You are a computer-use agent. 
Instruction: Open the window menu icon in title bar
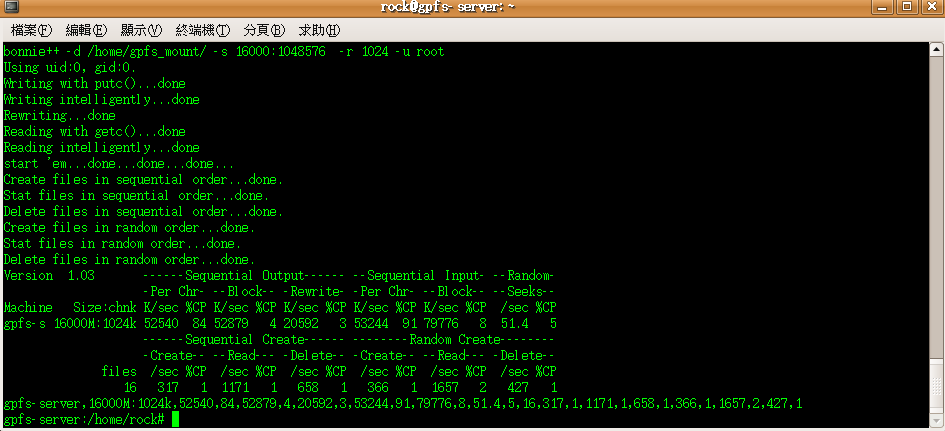pos(11,7)
